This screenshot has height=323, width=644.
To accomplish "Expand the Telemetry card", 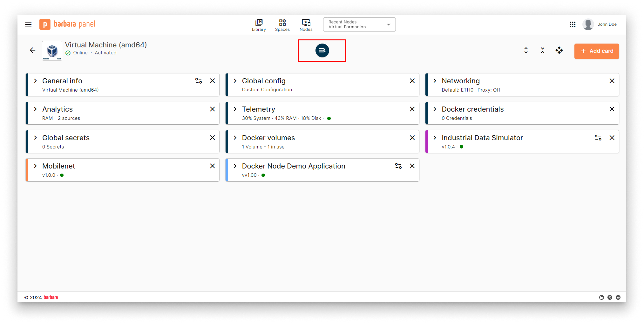I will point(235,109).
